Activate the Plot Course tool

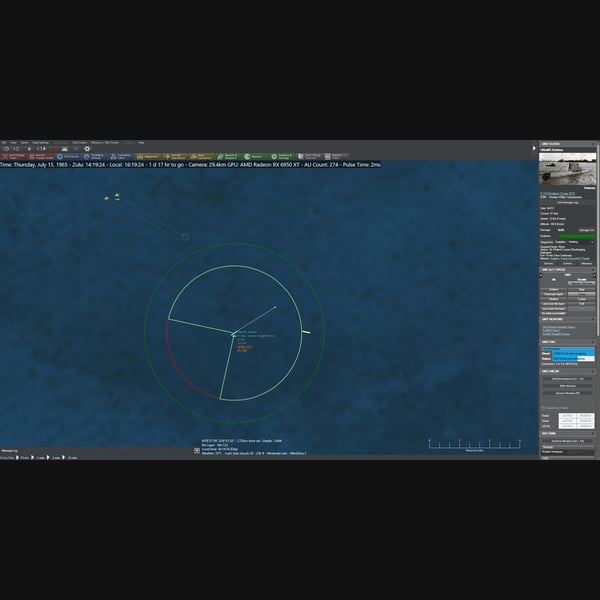click(68, 157)
